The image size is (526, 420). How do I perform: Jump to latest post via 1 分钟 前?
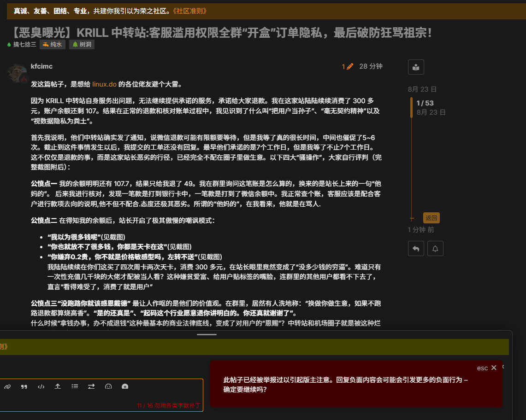(x=421, y=230)
